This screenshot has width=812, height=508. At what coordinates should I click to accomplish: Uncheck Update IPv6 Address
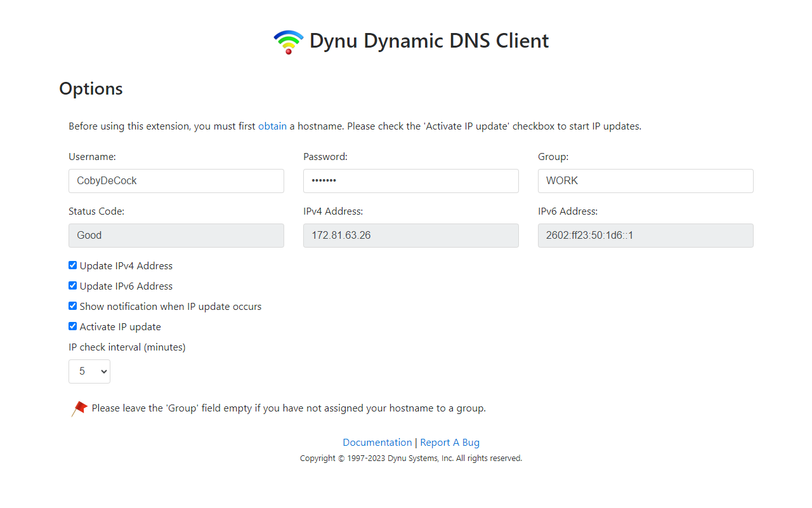click(x=72, y=285)
